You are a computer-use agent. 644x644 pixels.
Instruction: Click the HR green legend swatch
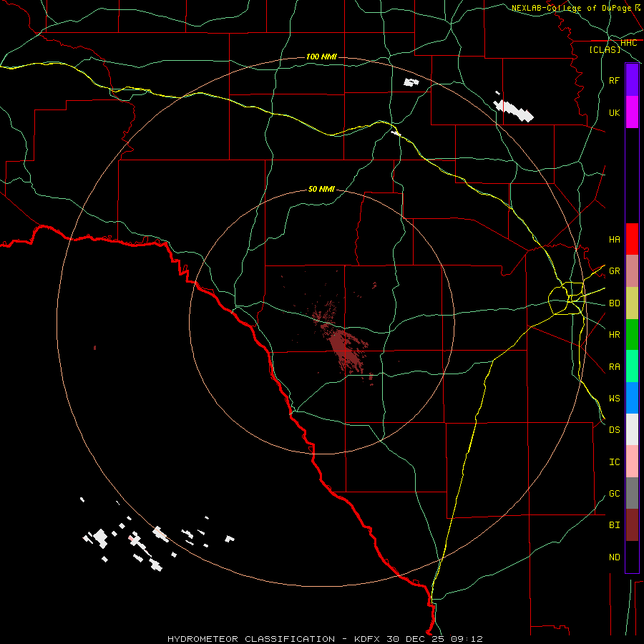632,335
